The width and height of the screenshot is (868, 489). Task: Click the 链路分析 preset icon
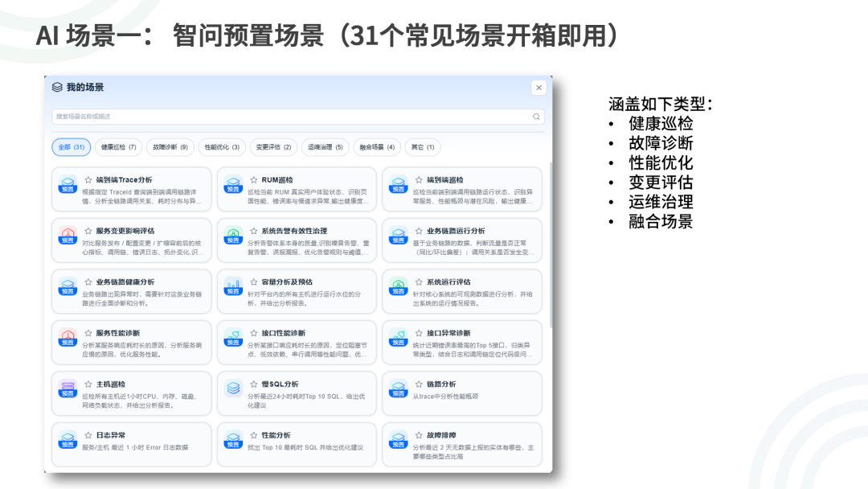pyautogui.click(x=398, y=388)
